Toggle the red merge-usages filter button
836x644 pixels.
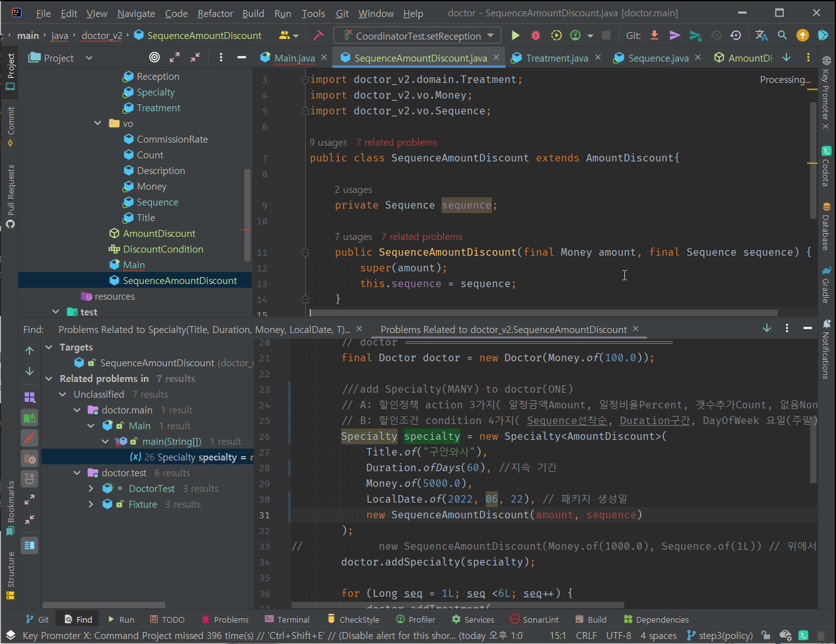(30, 438)
